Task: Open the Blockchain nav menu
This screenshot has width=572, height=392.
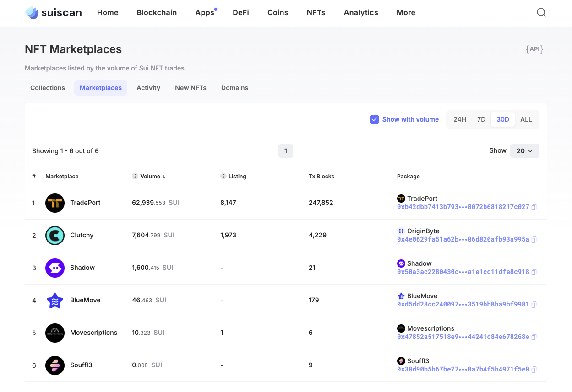Action: tap(157, 13)
